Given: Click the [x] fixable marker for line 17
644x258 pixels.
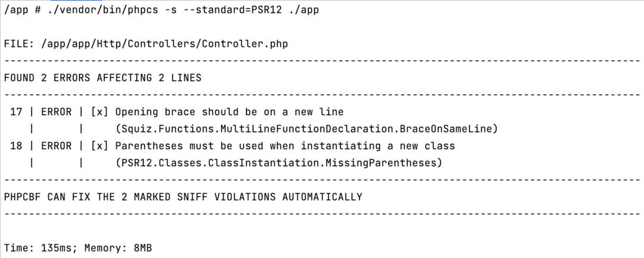Looking at the screenshot, I should (x=100, y=112).
